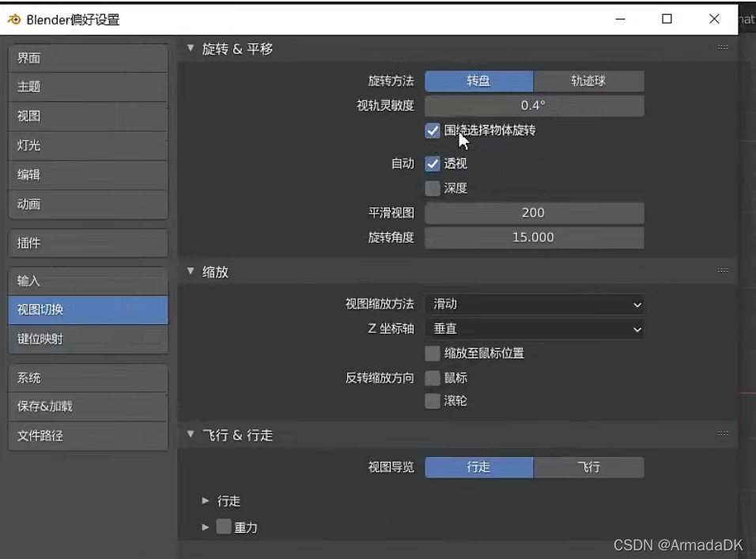Select 轨迹球 rotation method
Viewport: 756px width, 559px height.
coord(588,81)
